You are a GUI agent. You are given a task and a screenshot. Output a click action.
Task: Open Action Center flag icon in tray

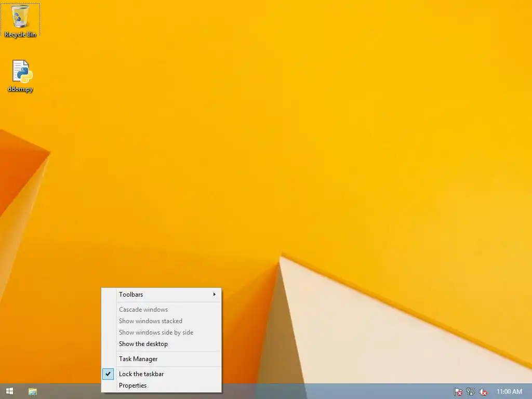click(x=458, y=392)
